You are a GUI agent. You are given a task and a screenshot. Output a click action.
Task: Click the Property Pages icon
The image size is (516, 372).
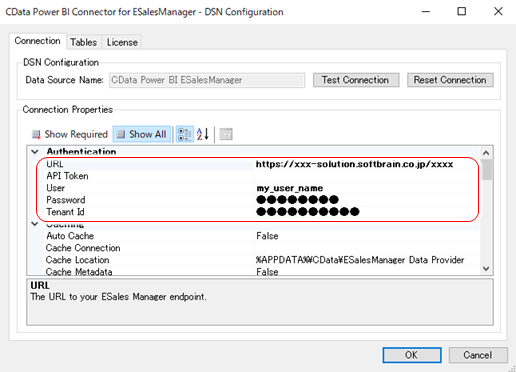click(226, 134)
